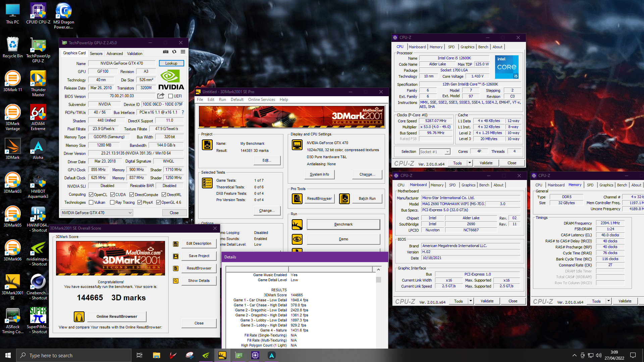Viewport: 644px width, 362px height.
Task: Expand Tools dropdown arrow in Mainboard CPU-Z window
Action: (471, 301)
